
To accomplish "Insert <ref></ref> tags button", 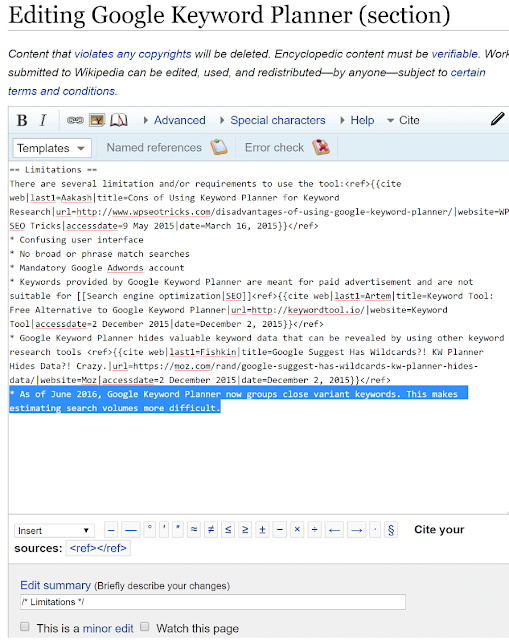I will [x=98, y=548].
